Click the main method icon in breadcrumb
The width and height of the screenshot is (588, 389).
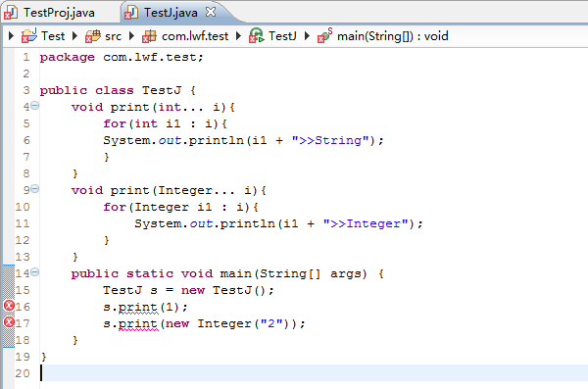325,36
